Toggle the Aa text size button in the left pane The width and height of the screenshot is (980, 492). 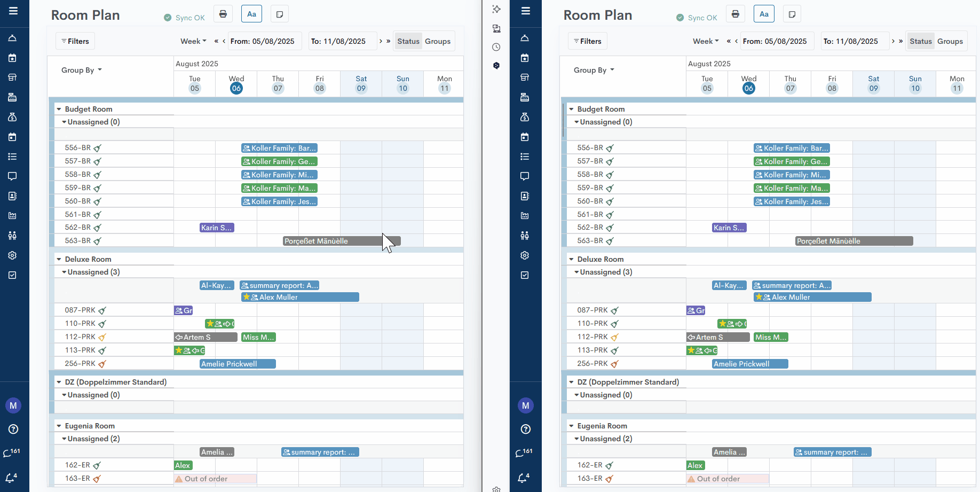(x=251, y=14)
